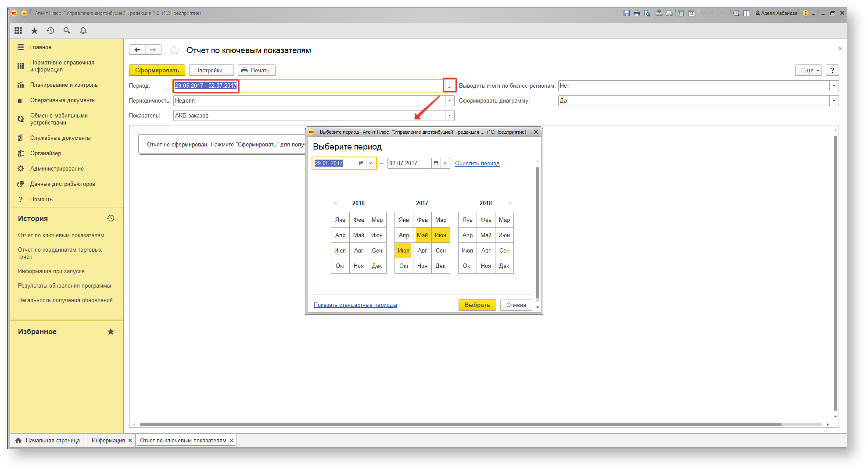
Task: Open calendar picker for end date 02.07.2017
Action: tap(436, 163)
